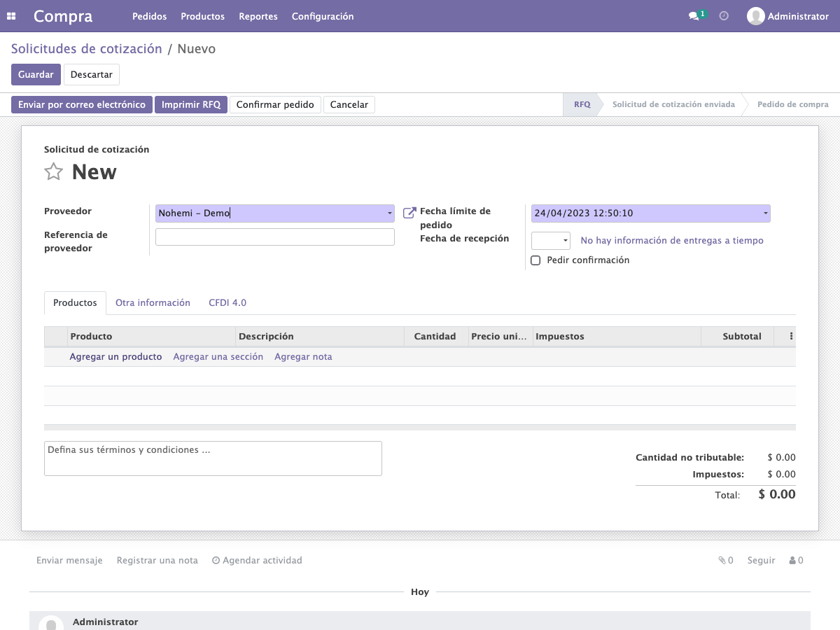Viewport: 840px width, 630px height.
Task: Click the Producto column header
Action: click(151, 337)
